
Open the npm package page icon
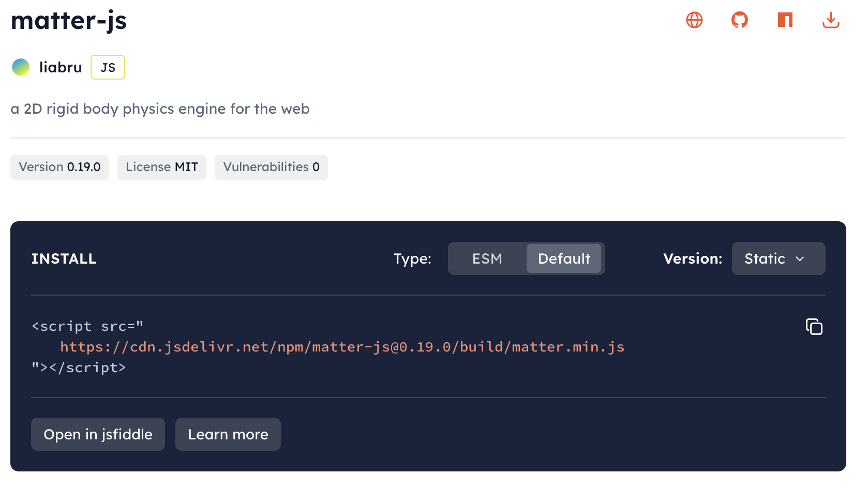tap(785, 20)
